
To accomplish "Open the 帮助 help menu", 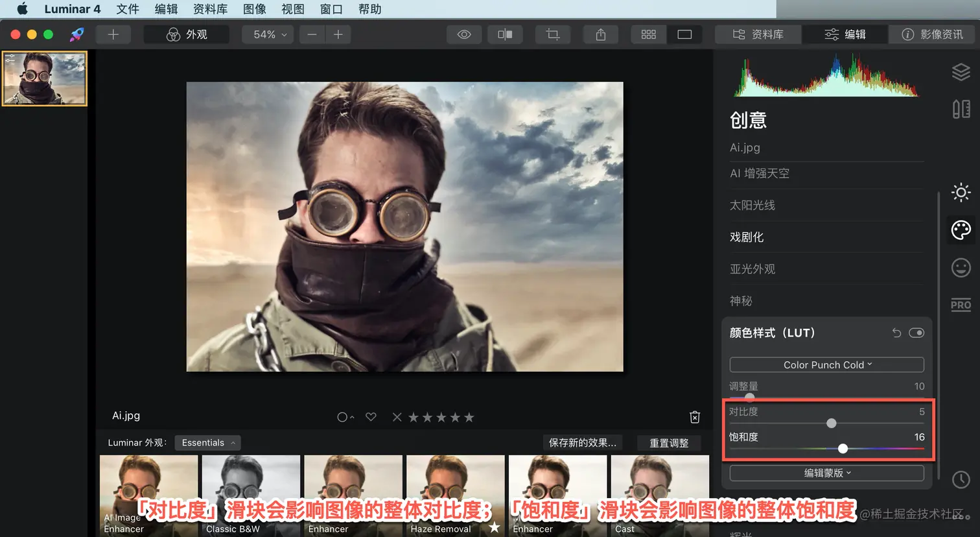I will click(369, 9).
